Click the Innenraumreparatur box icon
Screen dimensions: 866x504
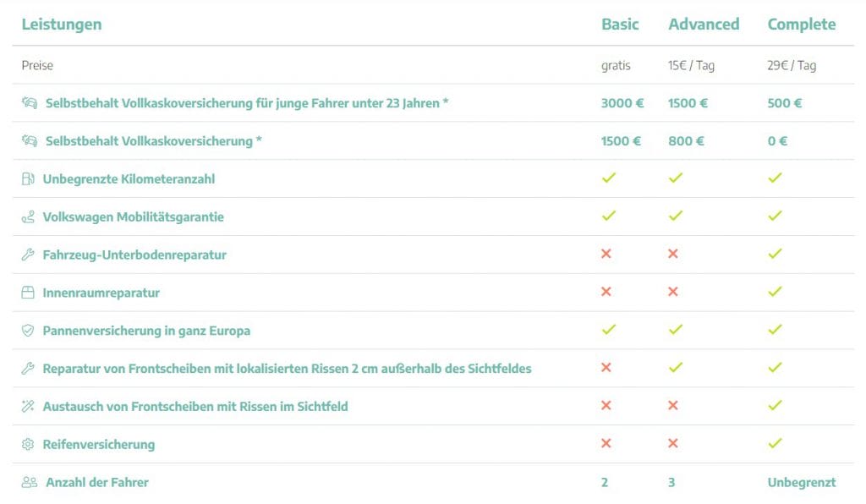[x=28, y=292]
